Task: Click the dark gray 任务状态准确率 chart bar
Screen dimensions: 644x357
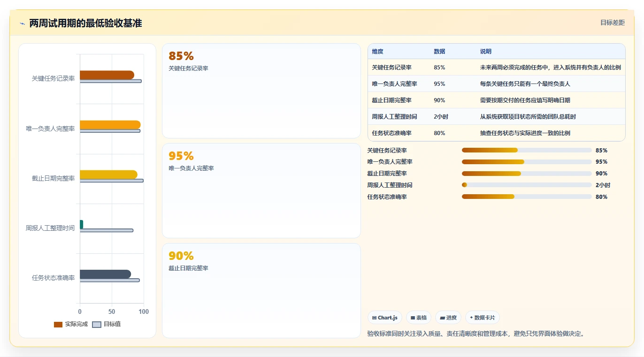Action: (x=105, y=274)
